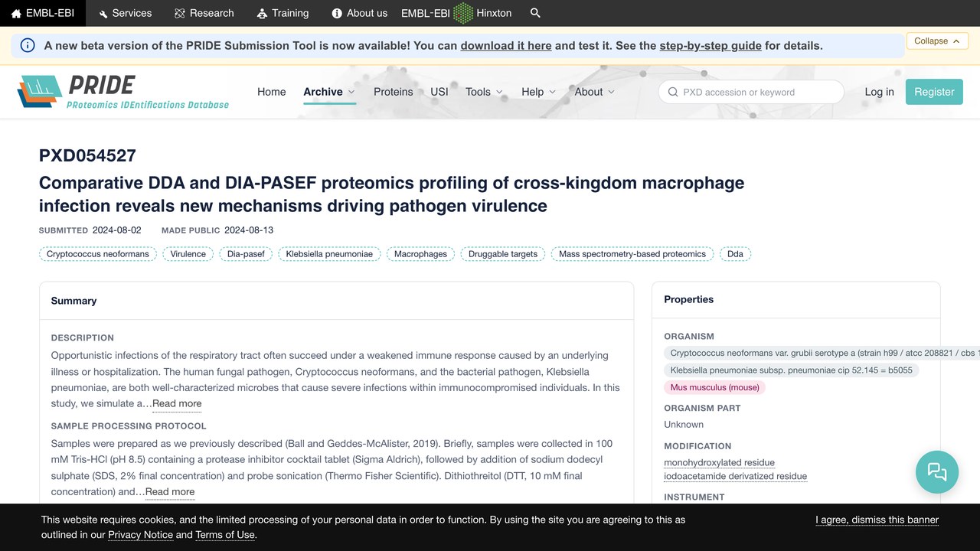Viewport: 980px width, 551px height.
Task: Follow the download it here link
Action: [x=506, y=45]
